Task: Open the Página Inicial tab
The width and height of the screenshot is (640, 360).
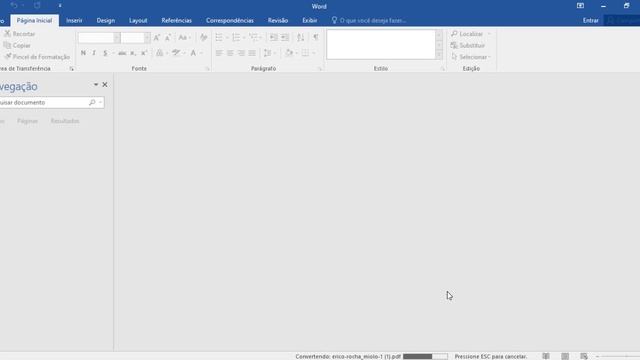Action: click(34, 20)
